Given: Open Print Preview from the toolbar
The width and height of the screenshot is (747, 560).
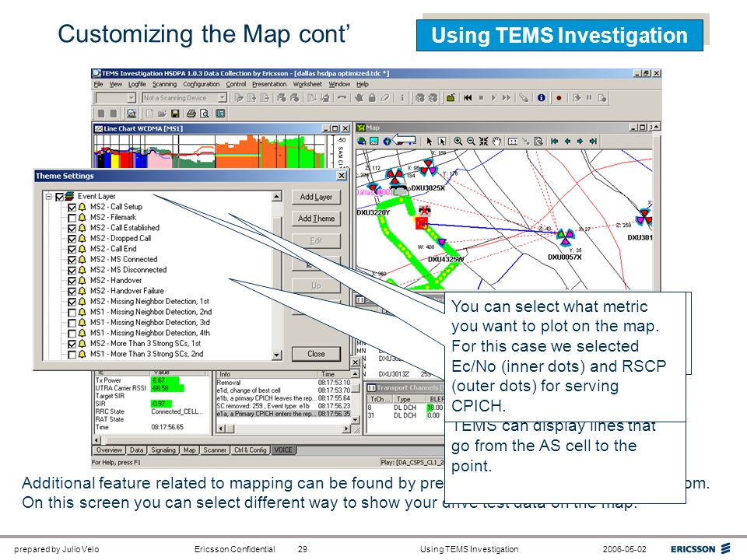Looking at the screenshot, I should tap(205, 114).
